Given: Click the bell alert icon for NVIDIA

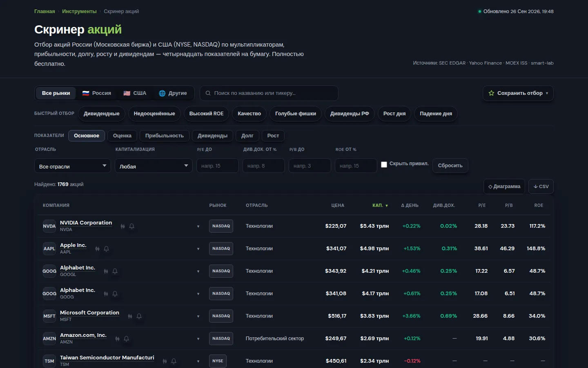Looking at the screenshot, I should pyautogui.click(x=131, y=226).
